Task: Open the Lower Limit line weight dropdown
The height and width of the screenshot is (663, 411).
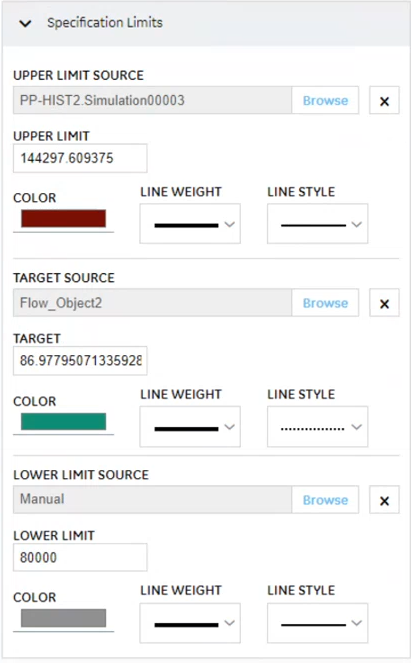Action: 190,623
